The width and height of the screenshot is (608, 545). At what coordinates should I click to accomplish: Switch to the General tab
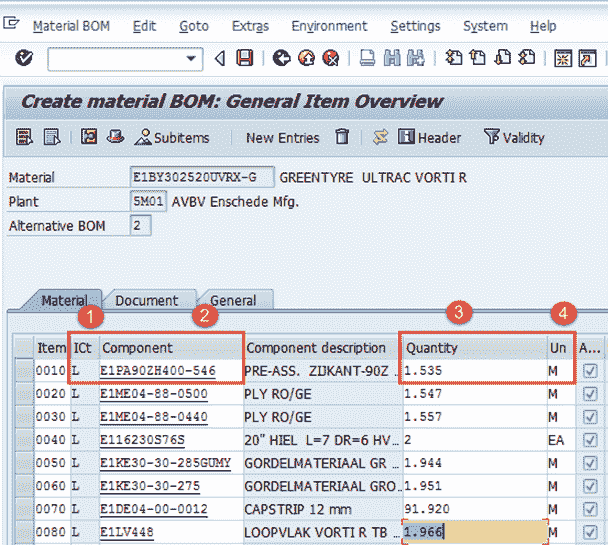[x=233, y=300]
